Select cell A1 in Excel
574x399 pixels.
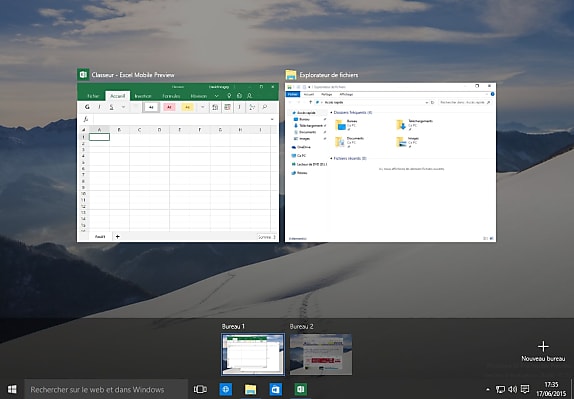coord(99,137)
